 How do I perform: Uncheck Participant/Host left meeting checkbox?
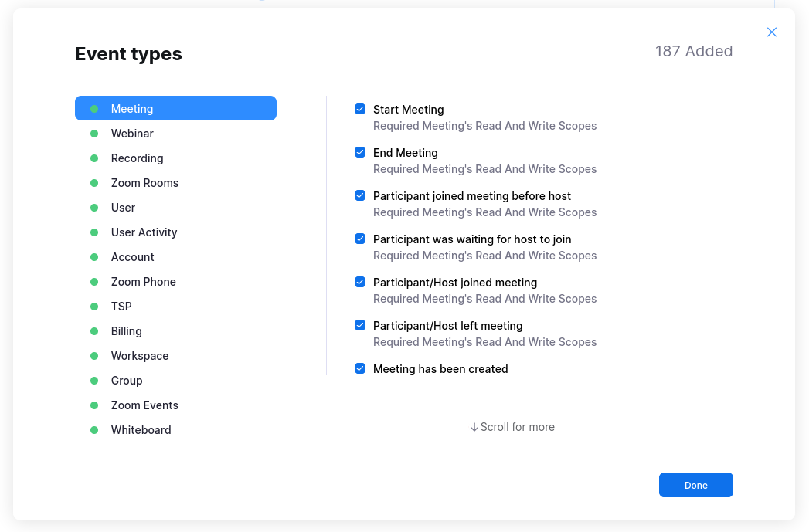pos(360,325)
